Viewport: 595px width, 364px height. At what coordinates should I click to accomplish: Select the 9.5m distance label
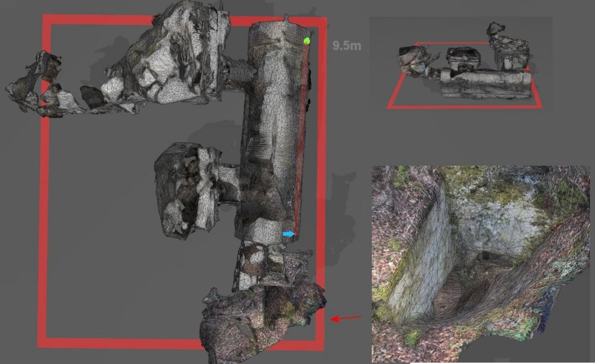click(347, 46)
